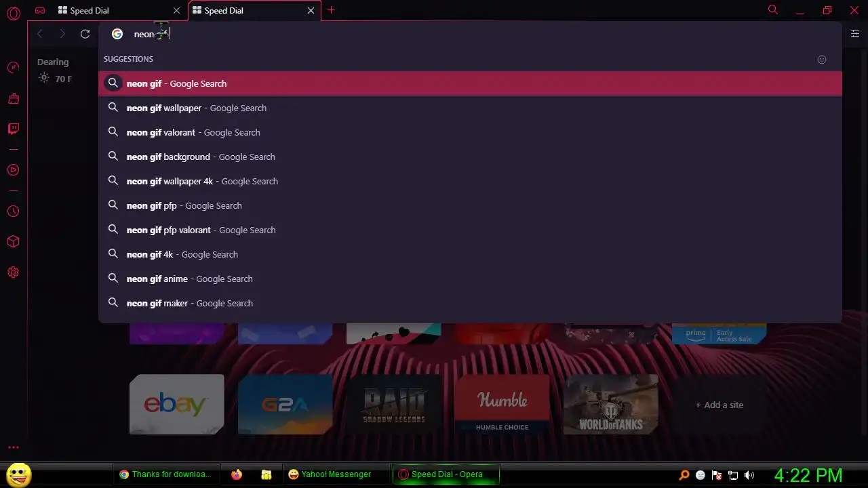Screen dimensions: 868x488
Task: Switch to Chrome 'Thanks for downloa...' taskbar item
Action: (167, 474)
